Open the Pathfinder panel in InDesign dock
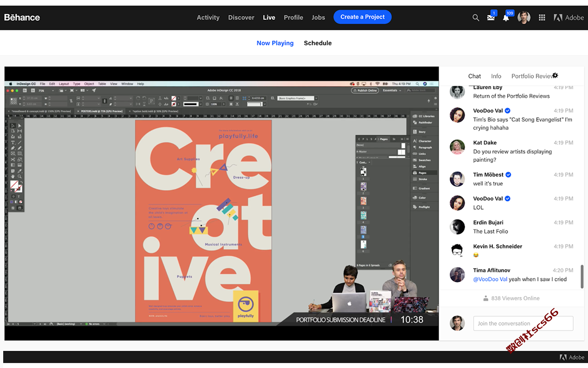The height and width of the screenshot is (368, 588). click(x=422, y=122)
